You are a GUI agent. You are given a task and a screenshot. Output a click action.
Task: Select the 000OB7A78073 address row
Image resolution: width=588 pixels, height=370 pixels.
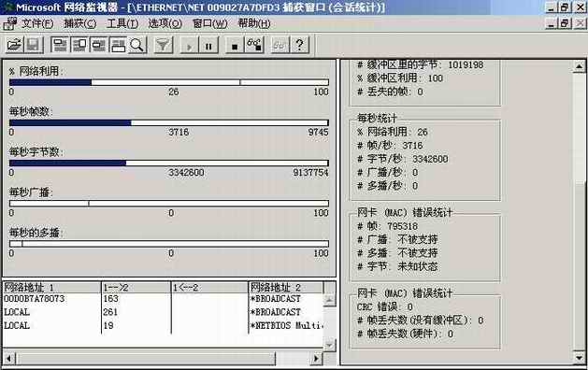163,299
